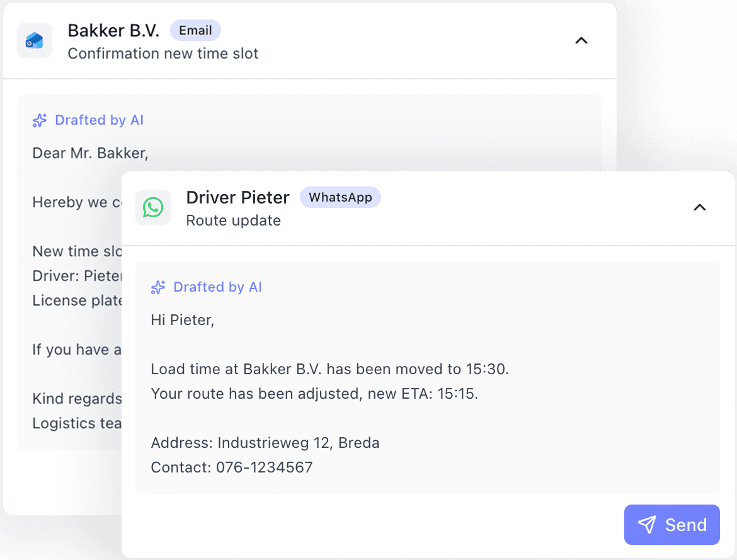Click 'Contact: 076-1234567' line
The image size is (737, 560).
tap(232, 467)
